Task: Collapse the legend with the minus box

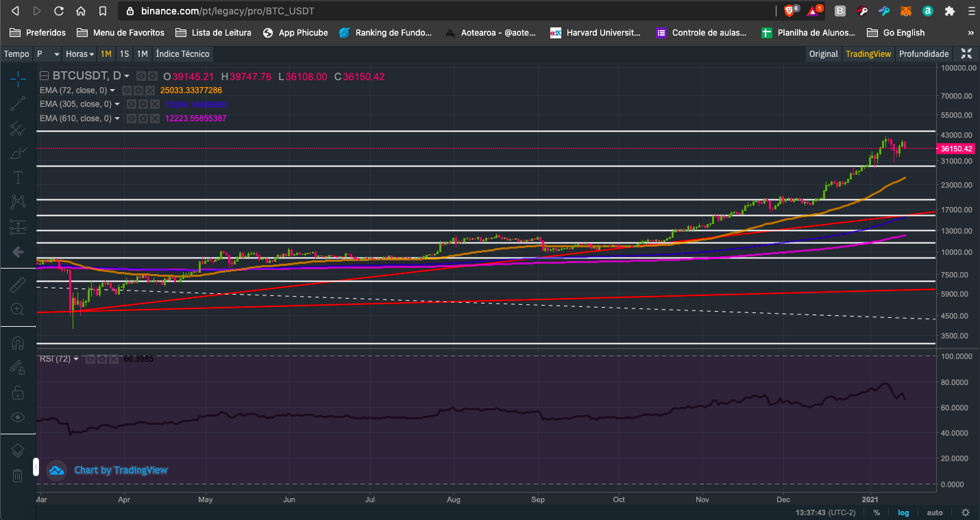Action: [45, 76]
